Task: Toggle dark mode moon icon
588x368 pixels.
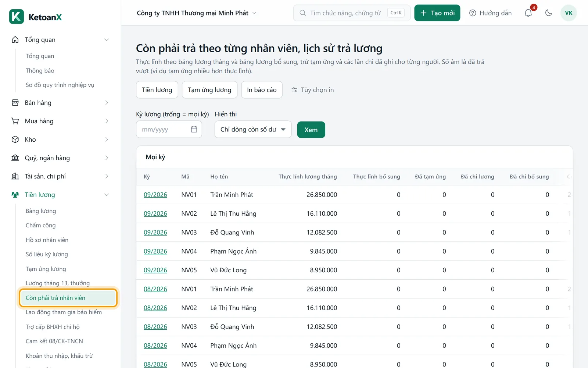Action: point(549,13)
